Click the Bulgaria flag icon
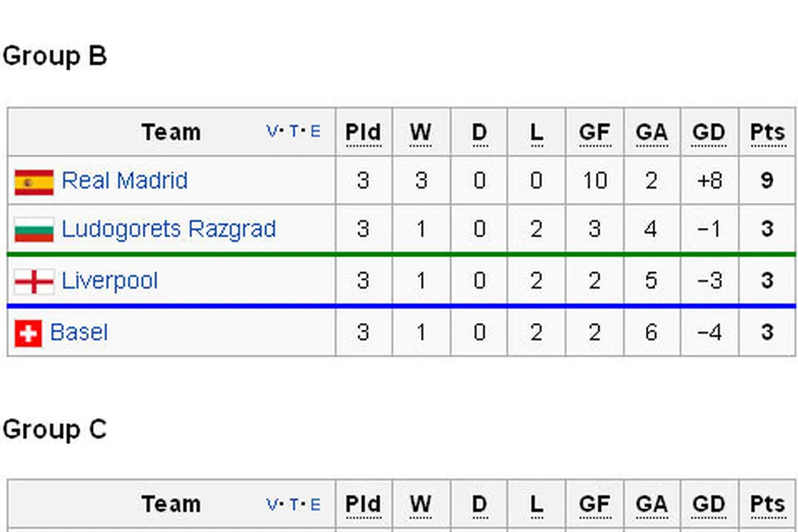798x532 pixels. coord(34,230)
